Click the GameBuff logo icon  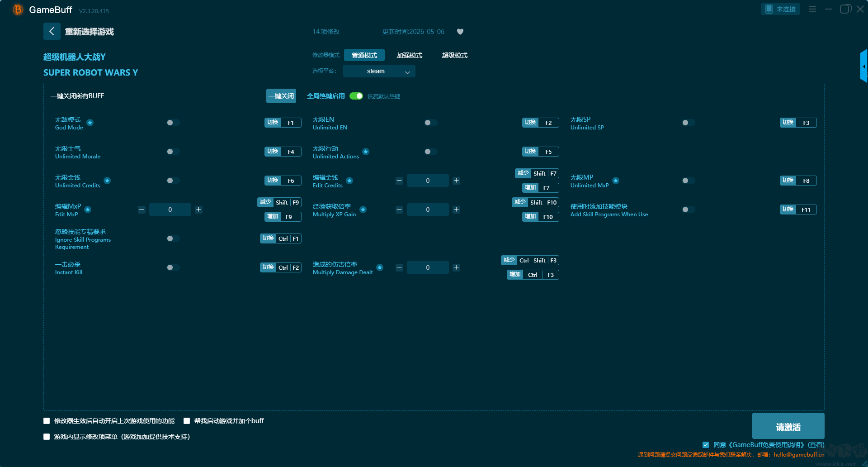click(x=18, y=10)
